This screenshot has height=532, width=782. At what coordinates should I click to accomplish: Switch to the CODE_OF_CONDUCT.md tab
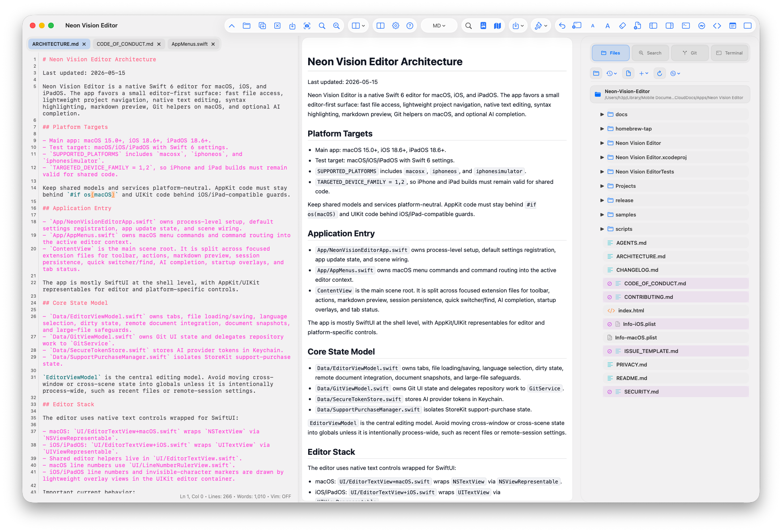pos(125,44)
